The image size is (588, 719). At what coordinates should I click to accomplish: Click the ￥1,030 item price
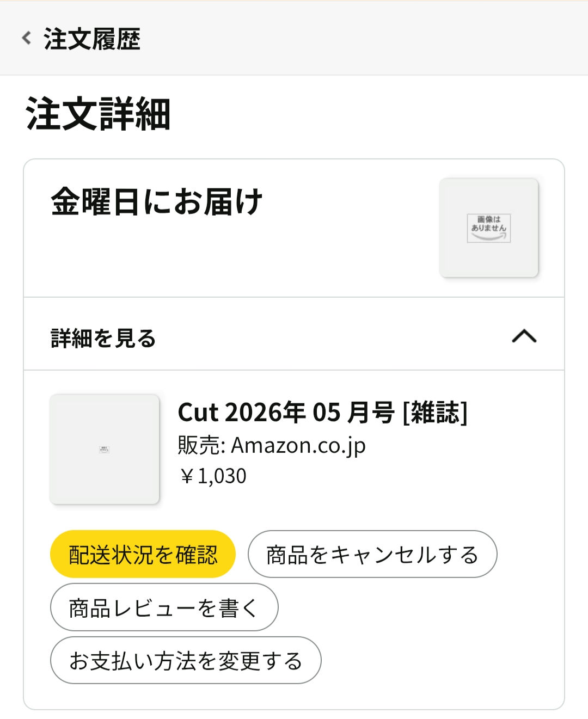click(x=213, y=476)
